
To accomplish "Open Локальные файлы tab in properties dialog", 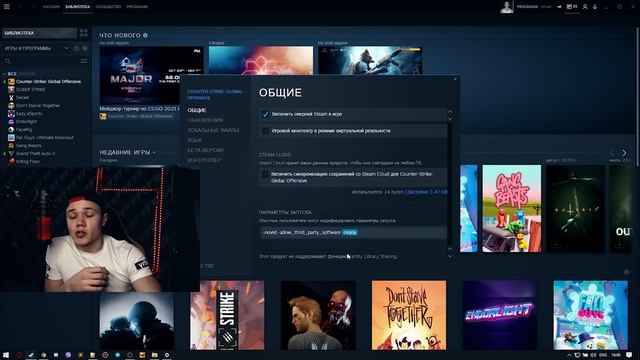I will pos(213,130).
